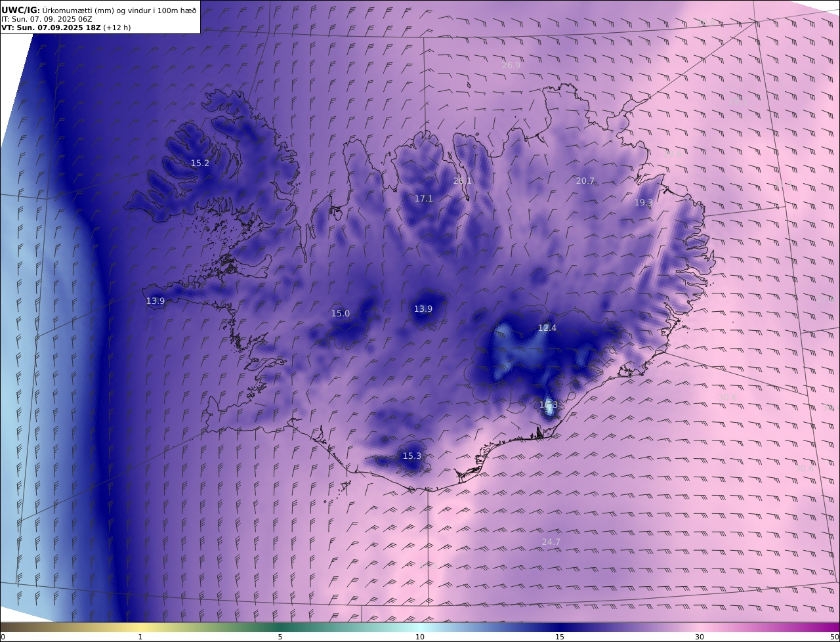Click the 10 tick on the color scale
This screenshot has width=840, height=642.
pyautogui.click(x=420, y=637)
